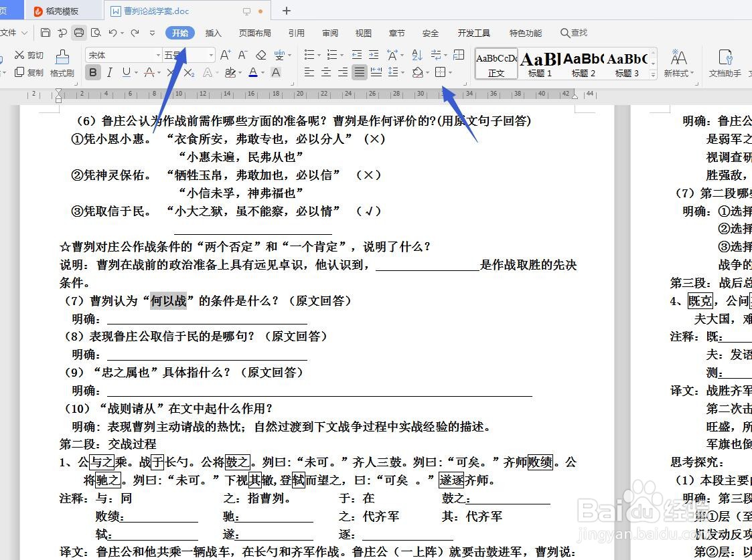752x560 pixels.
Task: Choose the font color A swatch
Action: pos(253,72)
